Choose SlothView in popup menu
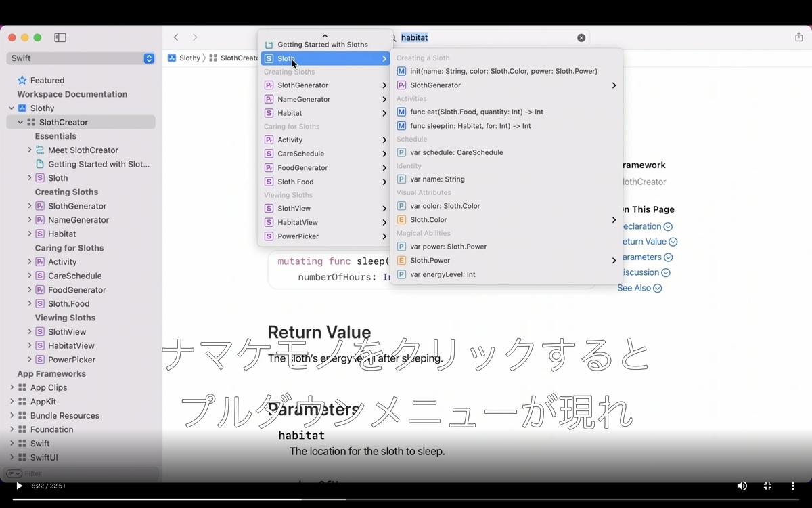The image size is (812, 508). pyautogui.click(x=325, y=209)
